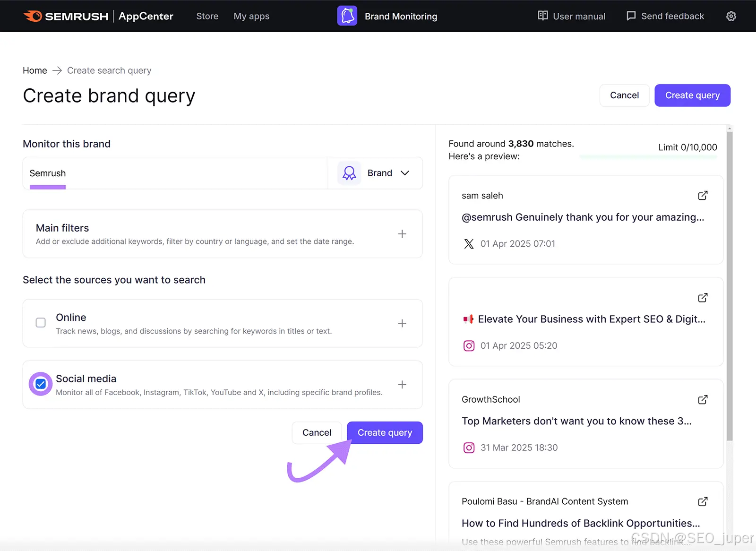Click Main filters description text
Image resolution: width=756 pixels, height=551 pixels.
tap(195, 241)
